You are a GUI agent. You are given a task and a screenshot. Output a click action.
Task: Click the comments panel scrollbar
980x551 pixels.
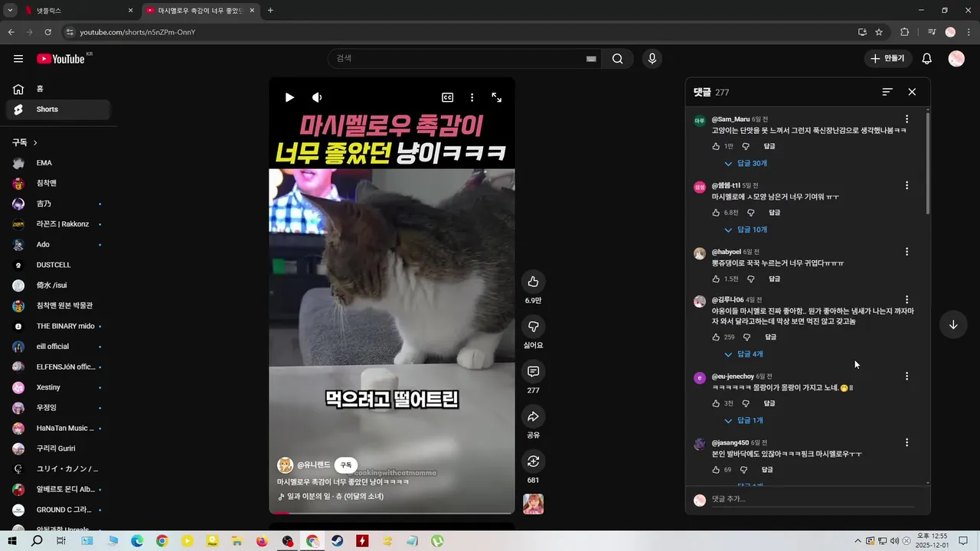pyautogui.click(x=928, y=165)
